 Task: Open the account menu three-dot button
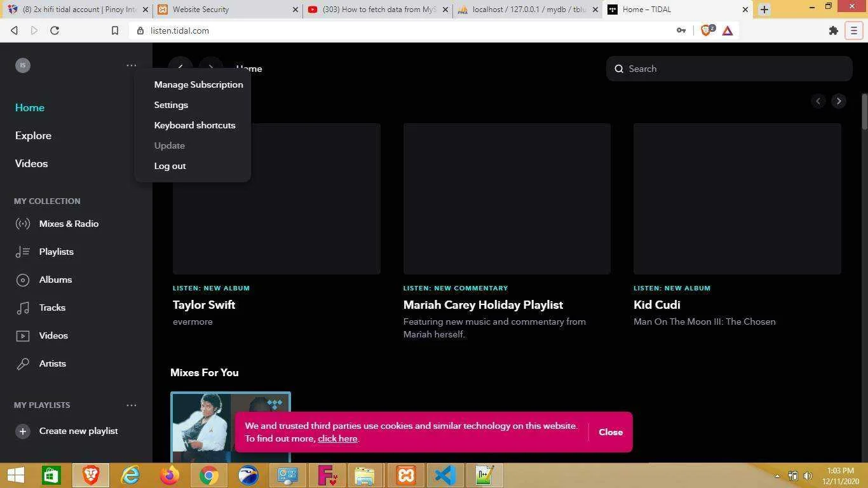click(x=132, y=65)
